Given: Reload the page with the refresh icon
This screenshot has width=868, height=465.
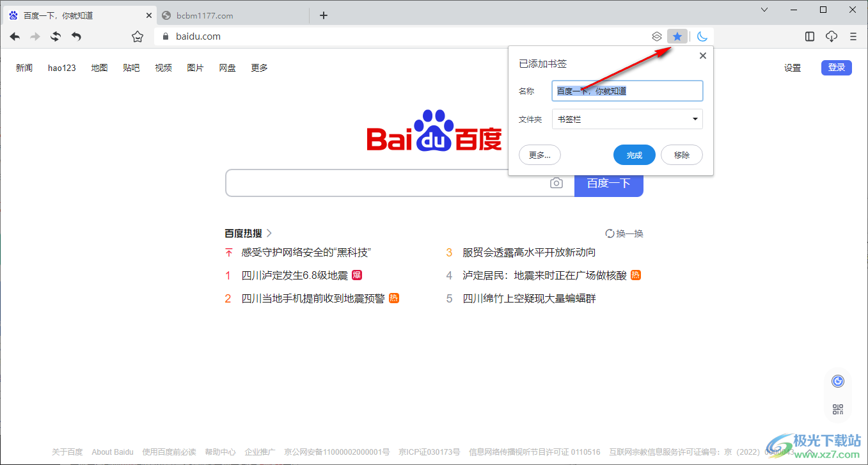Looking at the screenshot, I should tap(56, 36).
